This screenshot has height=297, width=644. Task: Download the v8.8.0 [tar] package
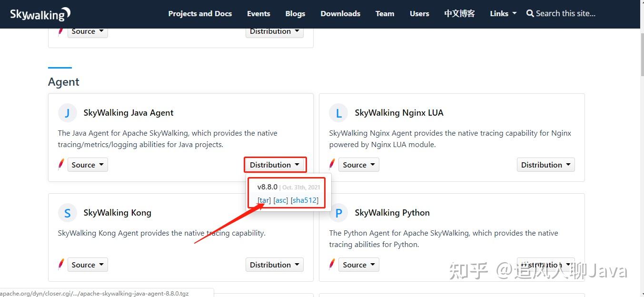264,200
